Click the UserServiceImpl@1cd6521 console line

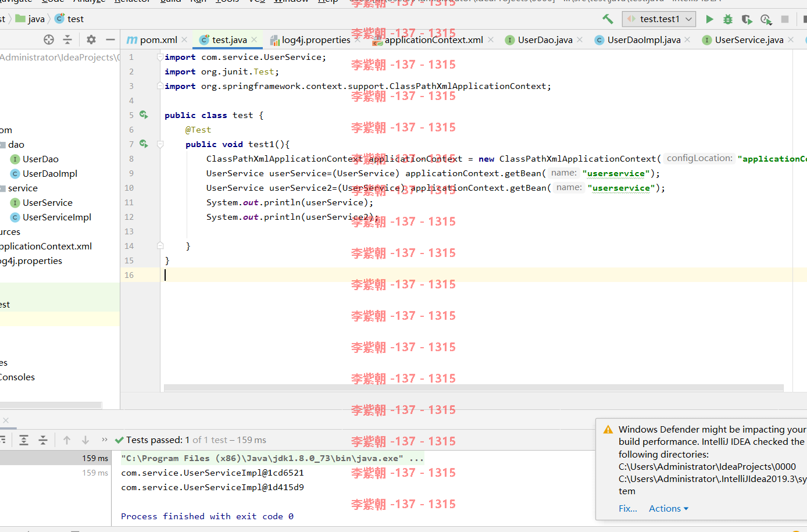[212, 473]
